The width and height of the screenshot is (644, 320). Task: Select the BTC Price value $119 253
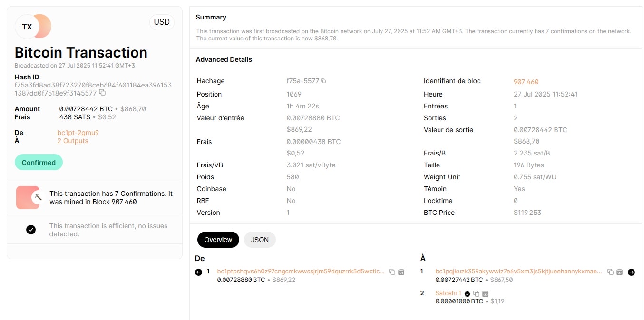[527, 213]
